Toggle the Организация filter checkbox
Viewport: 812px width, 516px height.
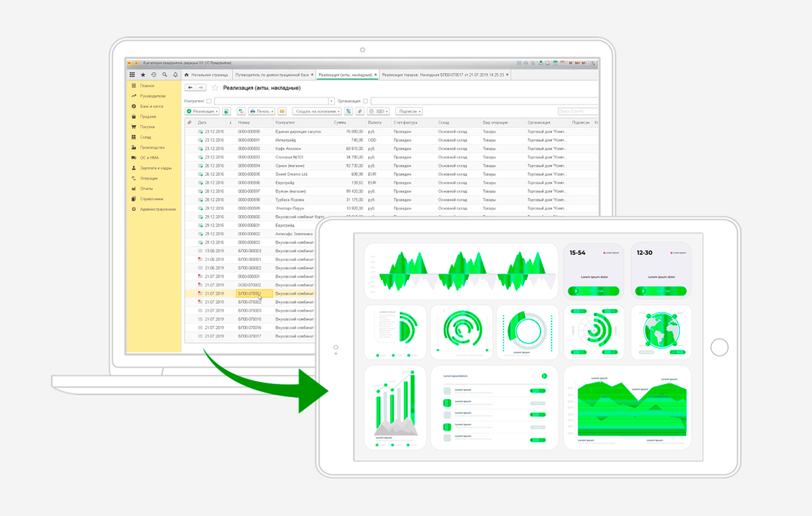point(365,101)
